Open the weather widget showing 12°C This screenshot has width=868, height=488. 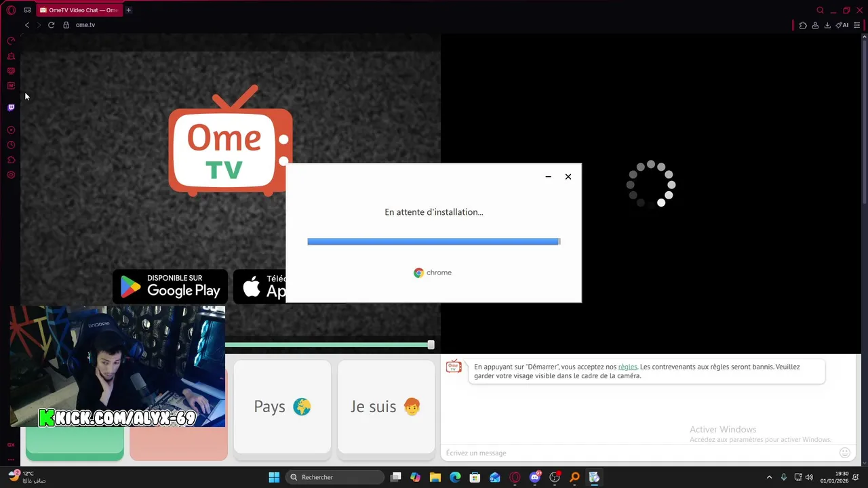tap(27, 477)
